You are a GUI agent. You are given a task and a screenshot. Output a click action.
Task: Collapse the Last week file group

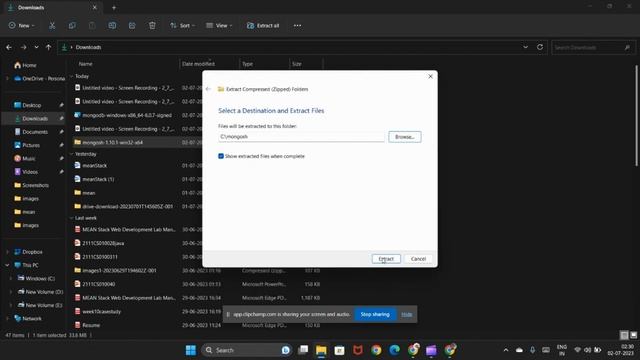pyautogui.click(x=71, y=218)
